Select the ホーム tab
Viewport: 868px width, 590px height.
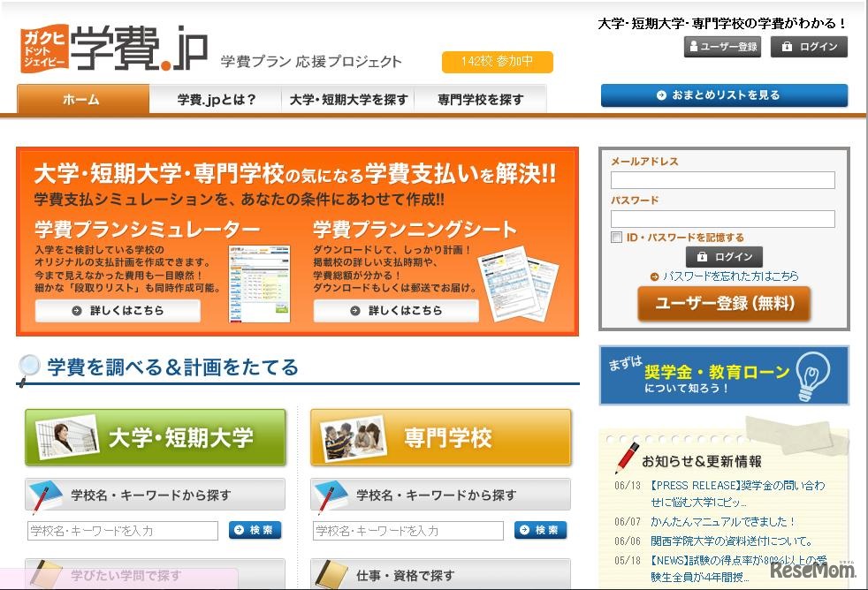tap(81, 100)
